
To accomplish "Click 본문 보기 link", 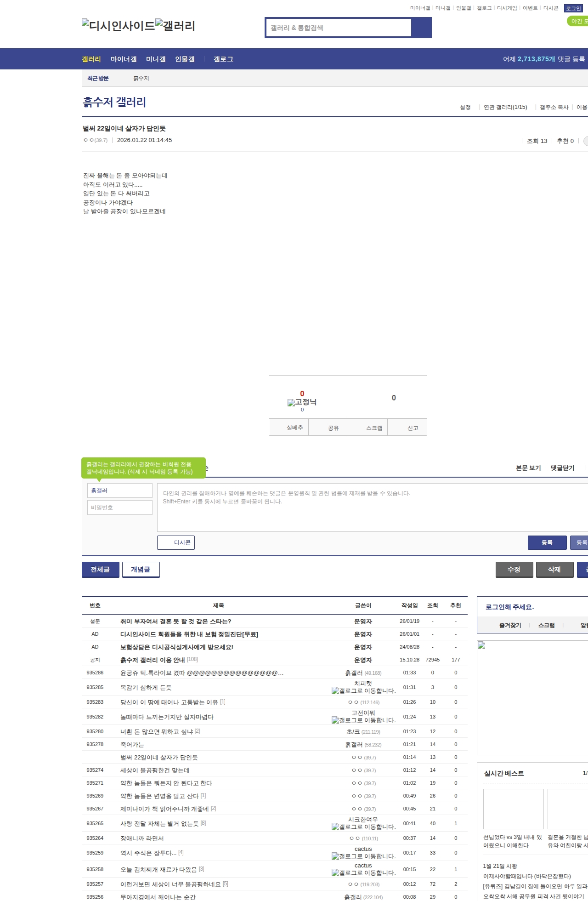I will point(528,468).
